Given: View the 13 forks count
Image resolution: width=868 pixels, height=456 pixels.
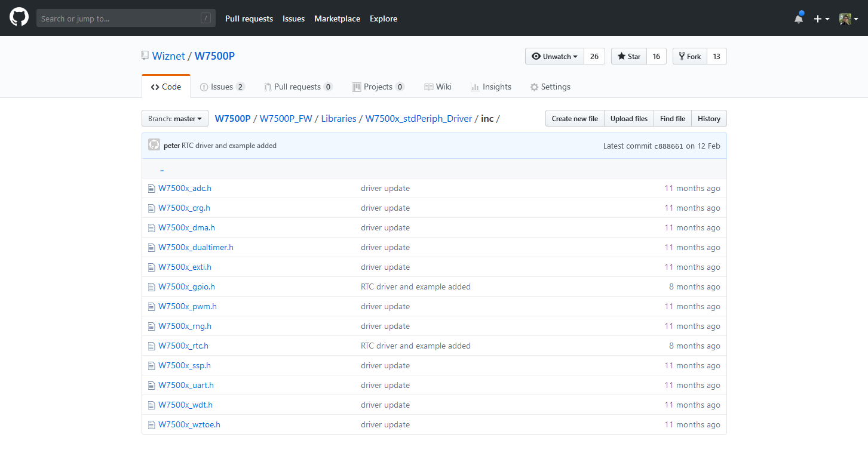Looking at the screenshot, I should 717,56.
